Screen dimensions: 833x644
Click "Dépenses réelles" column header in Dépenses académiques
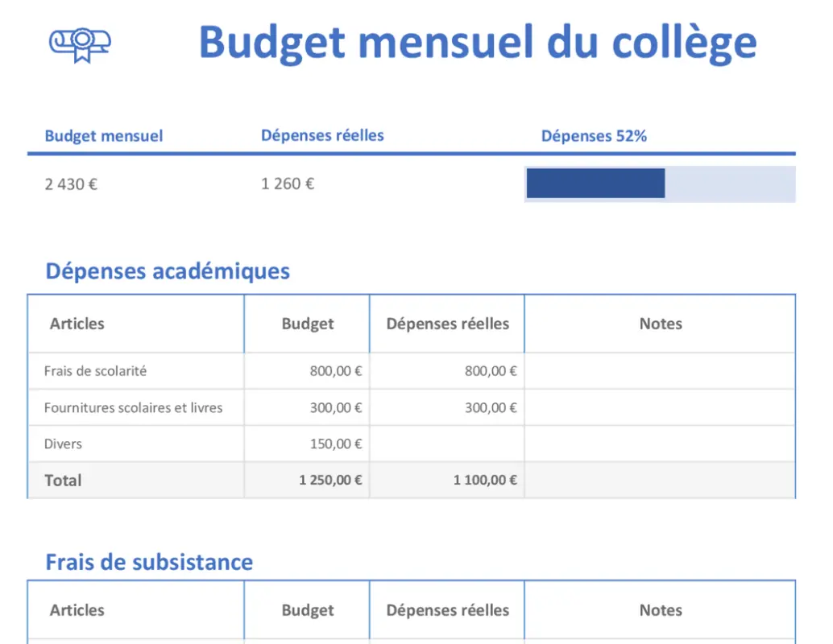click(447, 324)
